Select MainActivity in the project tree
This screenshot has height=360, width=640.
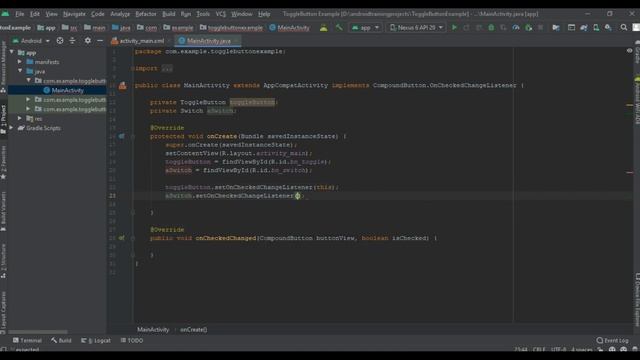point(67,90)
